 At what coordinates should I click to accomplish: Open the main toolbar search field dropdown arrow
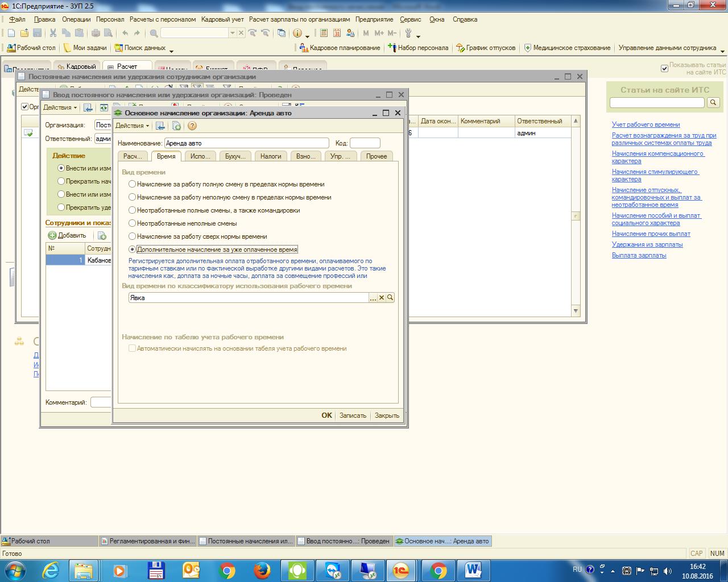pos(232,34)
